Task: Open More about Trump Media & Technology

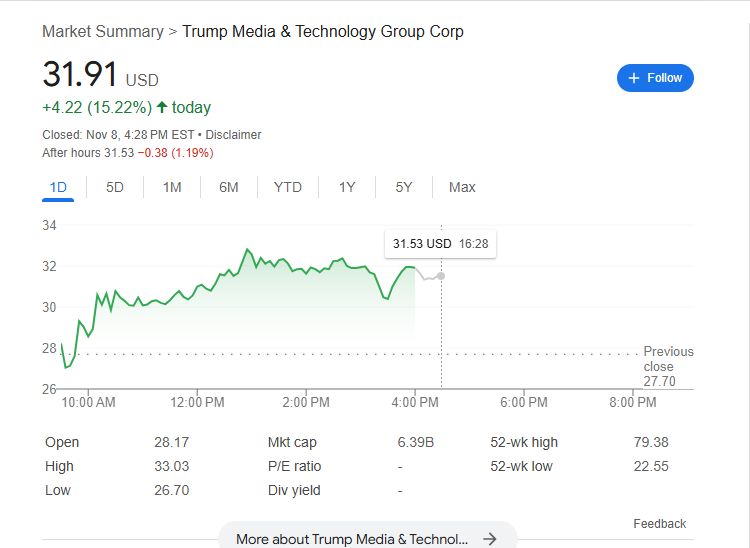Action: (x=352, y=539)
